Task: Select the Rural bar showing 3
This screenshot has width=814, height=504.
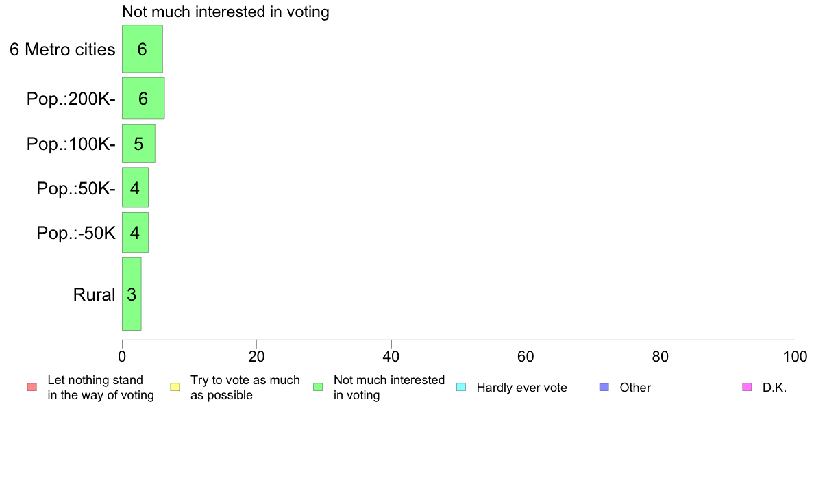Action: pos(132,294)
